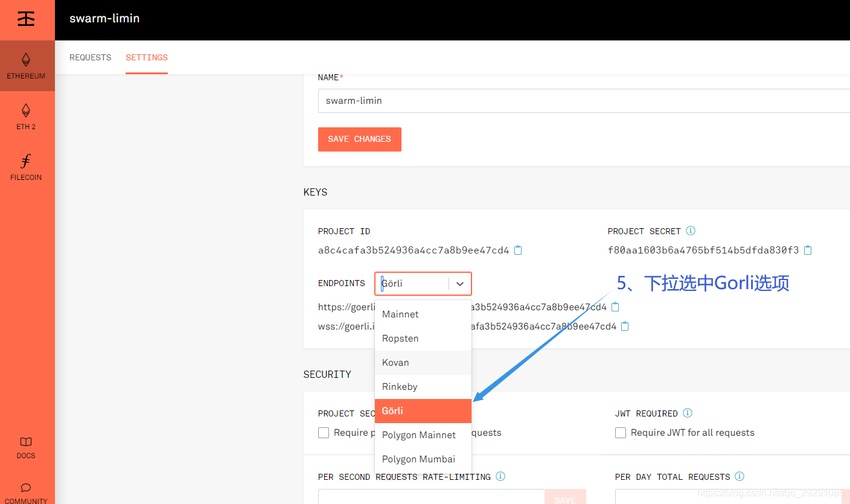Open the Filecoin sidebar section
850x504 pixels.
[26, 167]
